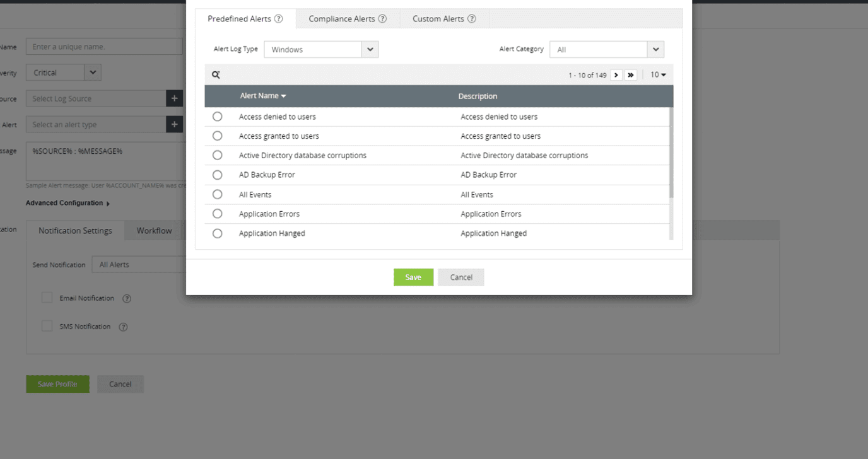Click the search magnifier icon above the alerts table
Viewport: 868px width, 459px height.
216,74
